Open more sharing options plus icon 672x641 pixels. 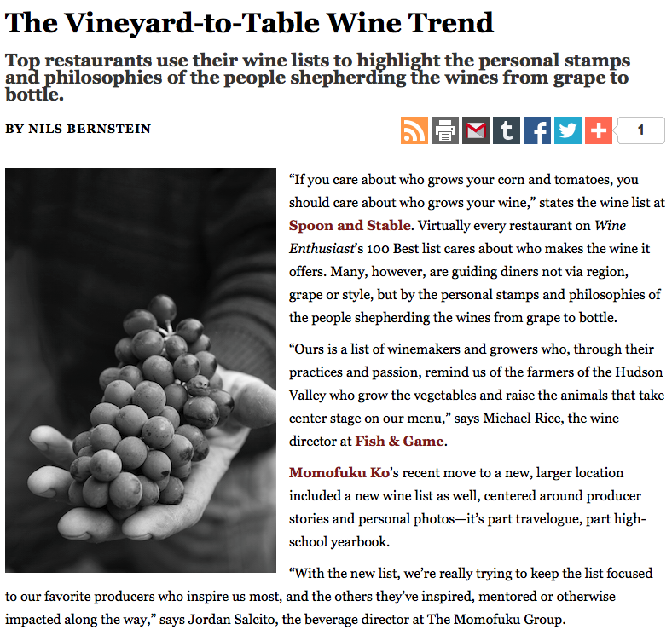tap(599, 130)
